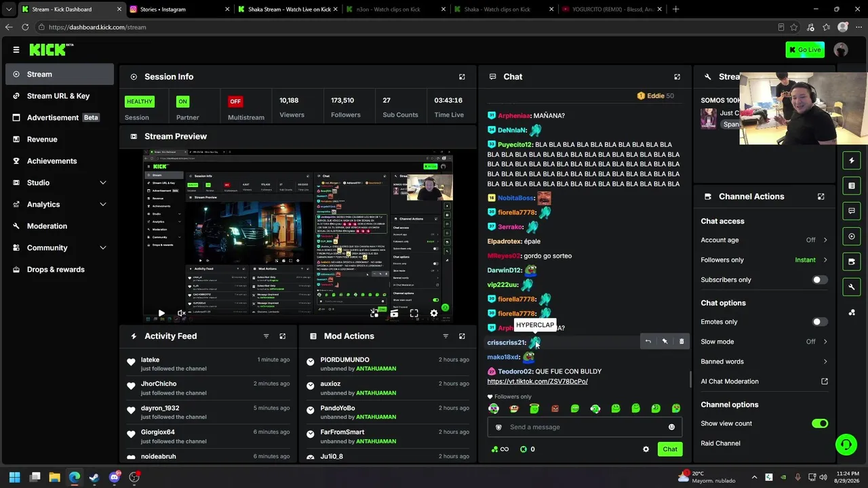The width and height of the screenshot is (868, 488).
Task: Toggle Subscribers only chat
Action: 819,280
